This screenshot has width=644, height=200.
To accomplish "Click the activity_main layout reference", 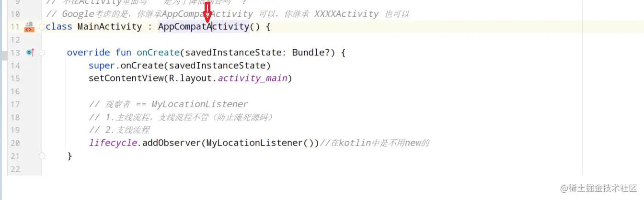I will pyautogui.click(x=253, y=78).
